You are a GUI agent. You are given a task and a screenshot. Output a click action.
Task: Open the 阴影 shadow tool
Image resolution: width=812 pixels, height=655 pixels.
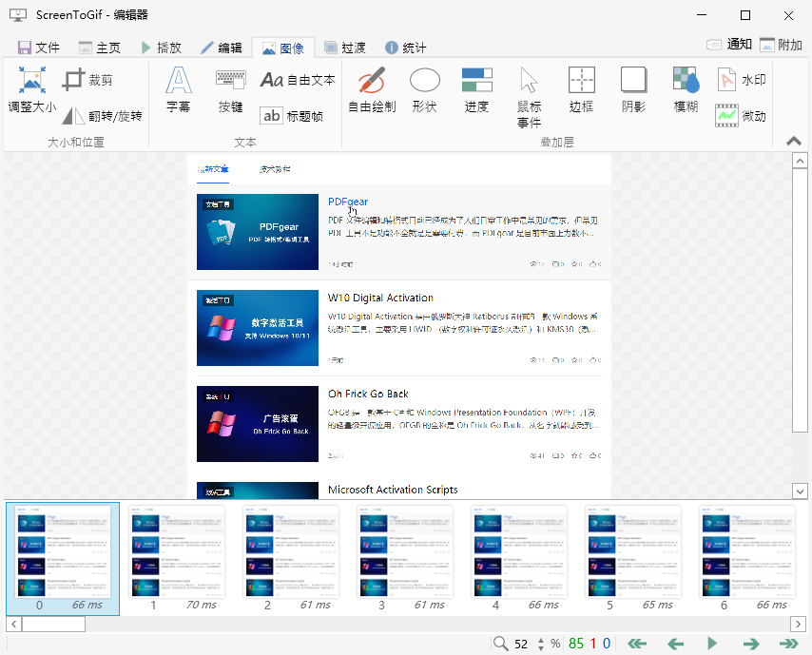coord(634,90)
